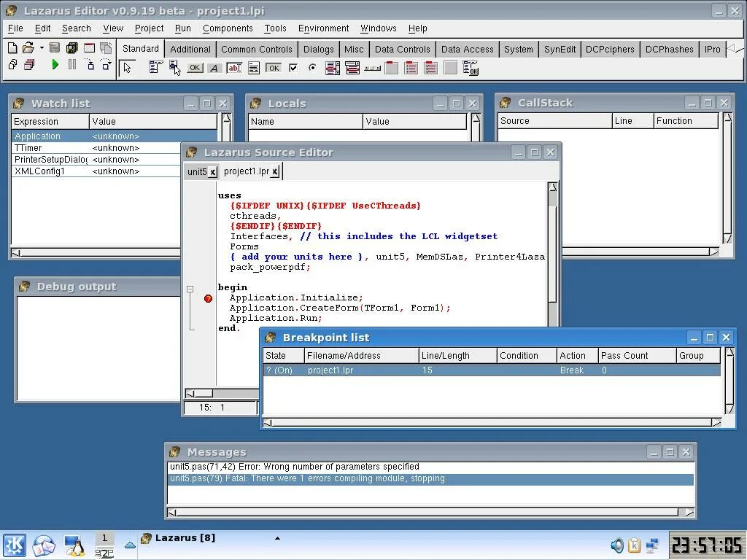The width and height of the screenshot is (747, 560).
Task: Select the TRadioGroup component icon
Action: [x=411, y=68]
